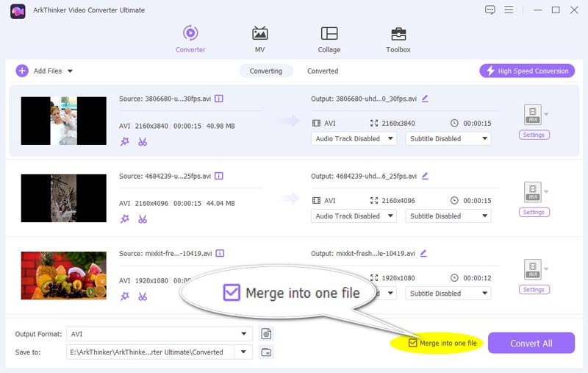Rename output mixkit-fresh file with pencil icon

point(423,253)
